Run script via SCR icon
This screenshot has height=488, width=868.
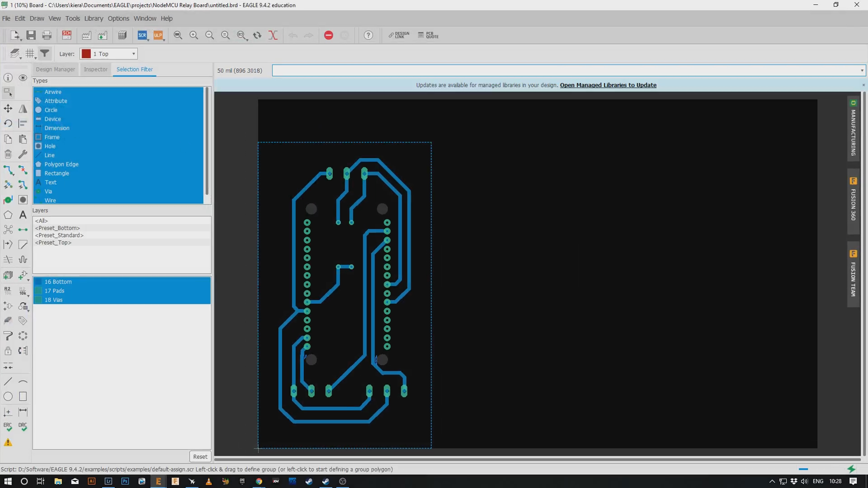(x=142, y=35)
